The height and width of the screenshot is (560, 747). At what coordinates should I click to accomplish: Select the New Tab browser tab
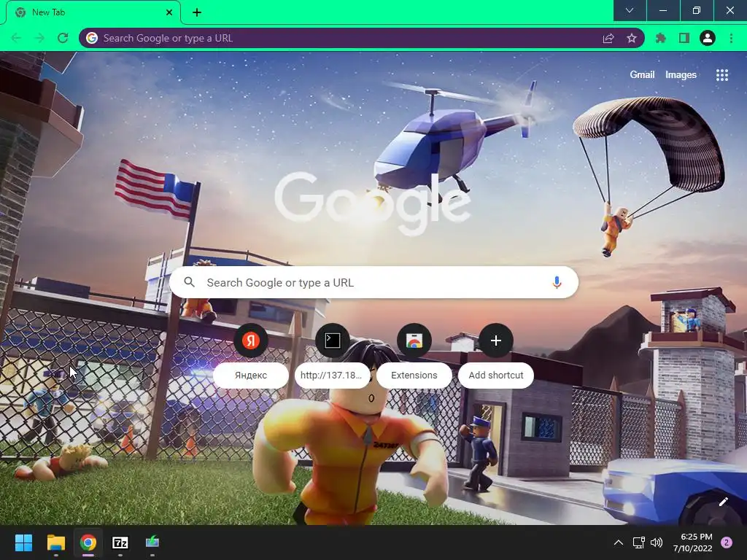coord(93,12)
